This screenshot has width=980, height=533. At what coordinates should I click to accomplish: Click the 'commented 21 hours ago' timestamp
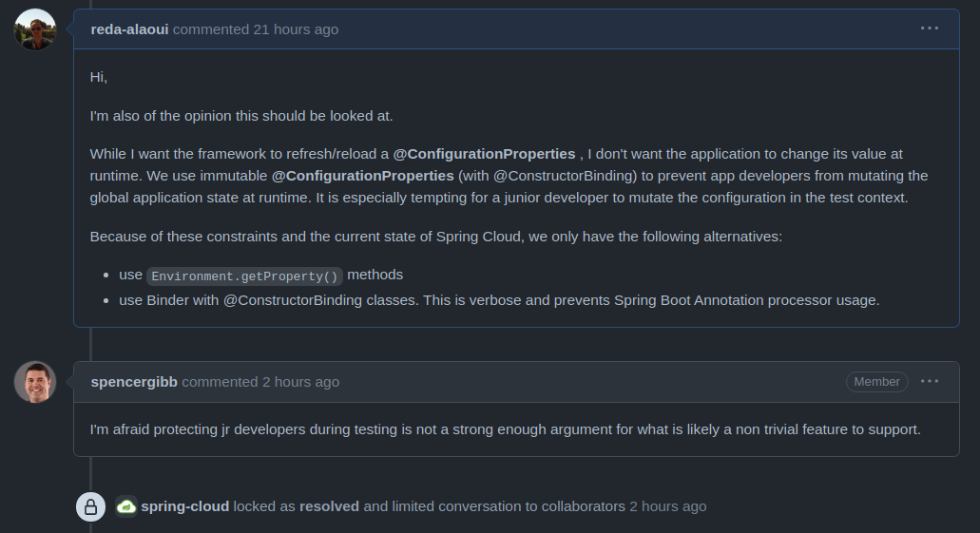pos(256,29)
